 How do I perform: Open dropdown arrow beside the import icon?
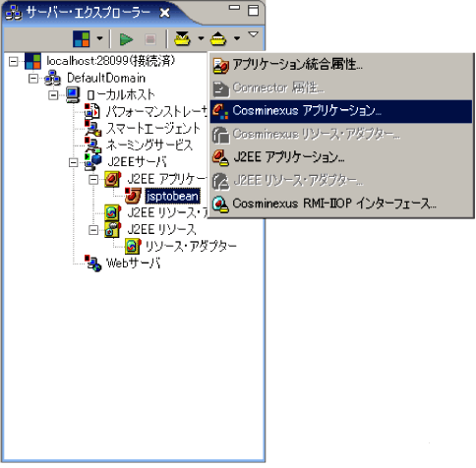[201, 38]
